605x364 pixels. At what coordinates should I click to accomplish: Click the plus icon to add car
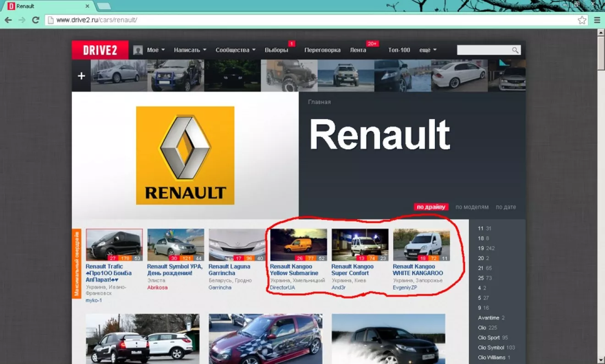[x=81, y=76]
